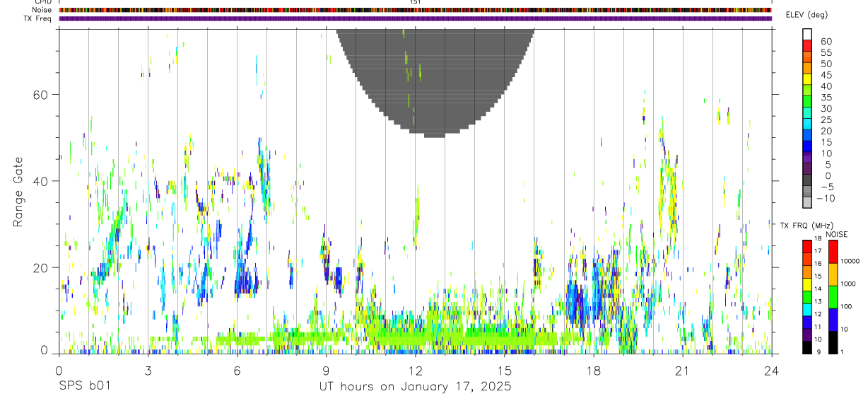Click the '21' tick on the UT hours axis
868x401 pixels.
(x=683, y=371)
